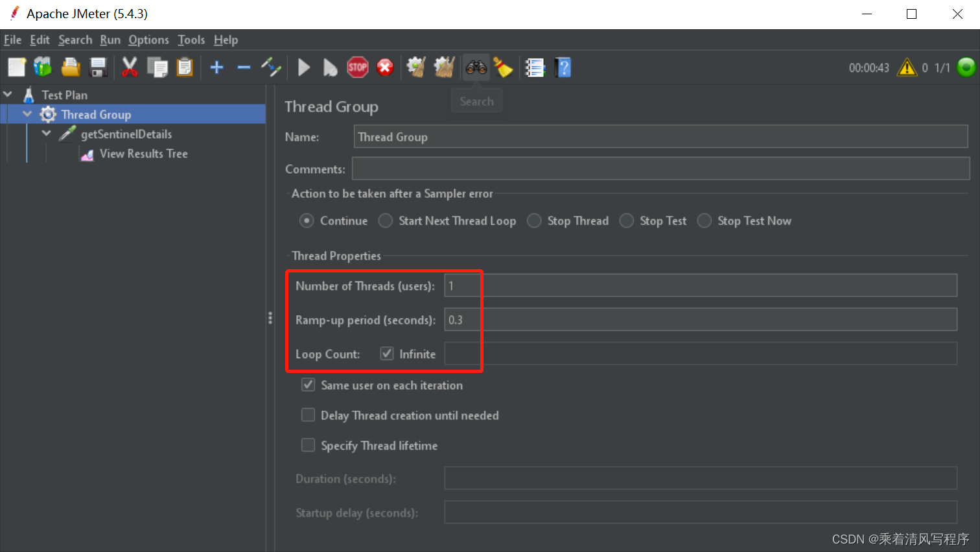
Task: Click the Reset Search broom icon
Action: tap(503, 67)
